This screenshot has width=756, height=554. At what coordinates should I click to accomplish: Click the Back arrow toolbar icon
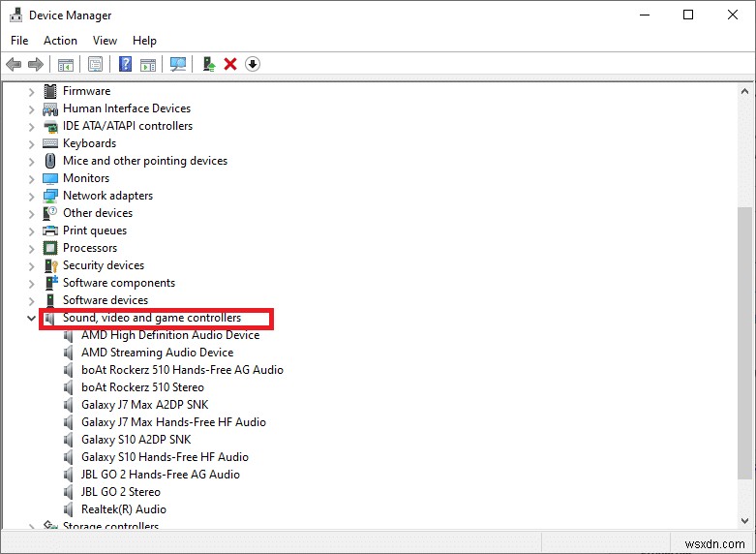coord(14,64)
